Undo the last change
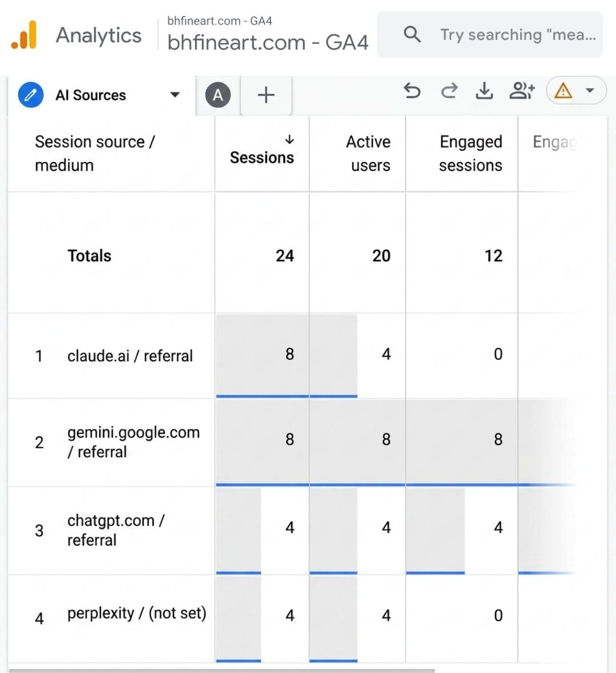Image resolution: width=616 pixels, height=673 pixels. [412, 91]
